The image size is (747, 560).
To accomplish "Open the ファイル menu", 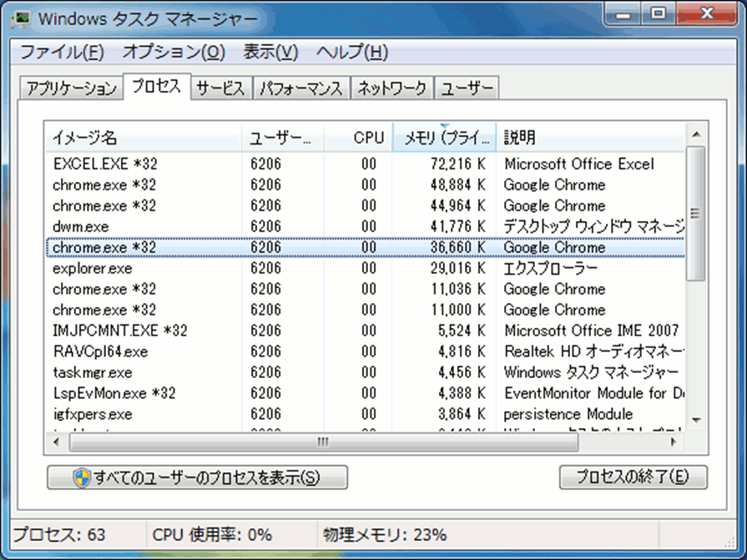I will pyautogui.click(x=62, y=52).
